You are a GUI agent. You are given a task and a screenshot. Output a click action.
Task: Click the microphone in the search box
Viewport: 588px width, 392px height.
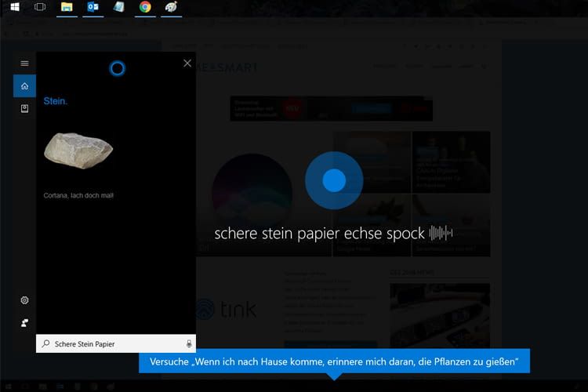(189, 343)
